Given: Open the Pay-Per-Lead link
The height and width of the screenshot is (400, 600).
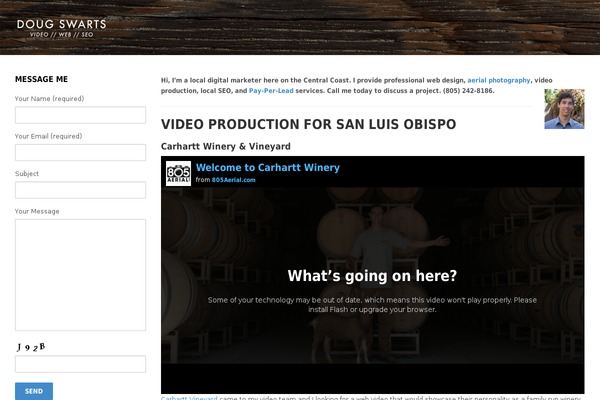Looking at the screenshot, I should click(271, 91).
